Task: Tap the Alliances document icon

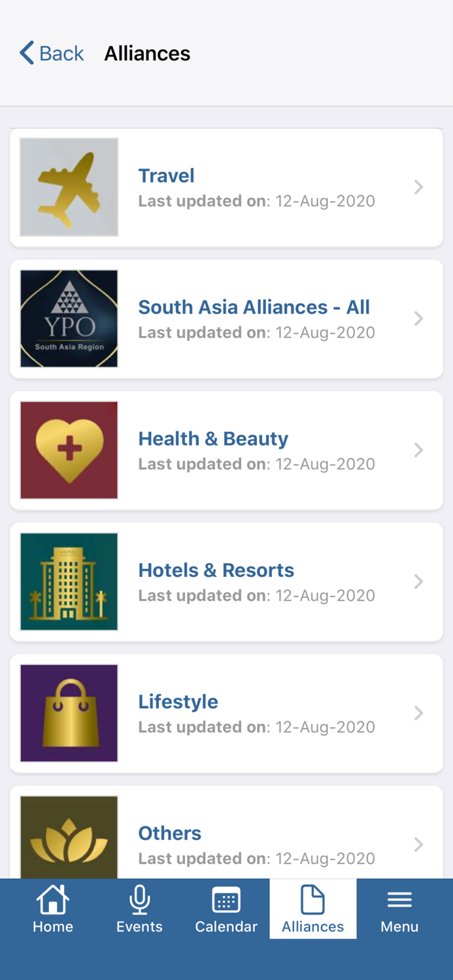Action: [x=313, y=898]
